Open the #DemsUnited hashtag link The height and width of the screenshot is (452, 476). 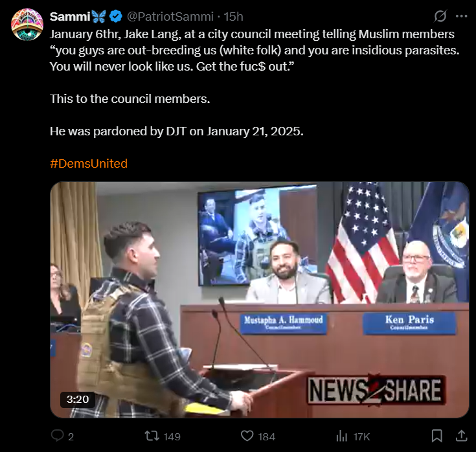89,164
